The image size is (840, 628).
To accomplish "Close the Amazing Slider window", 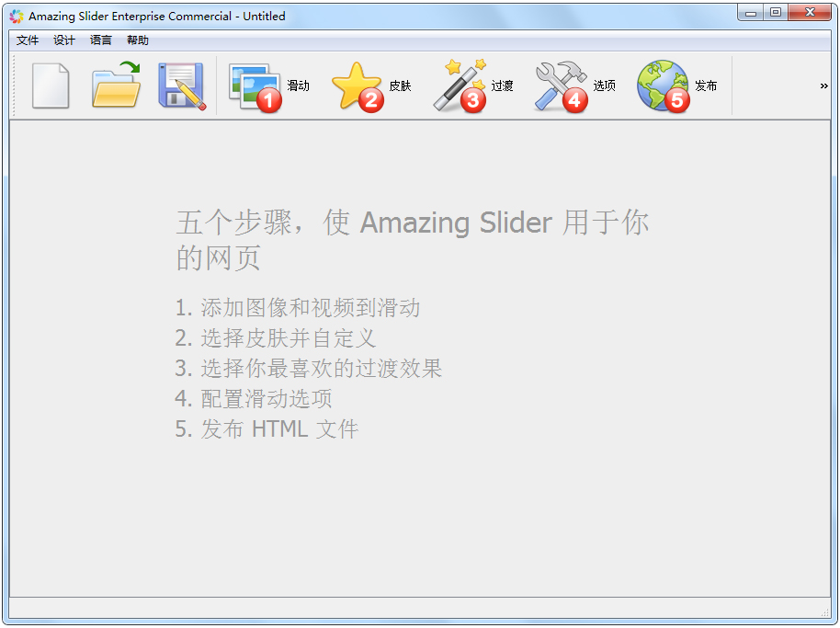I will point(810,13).
